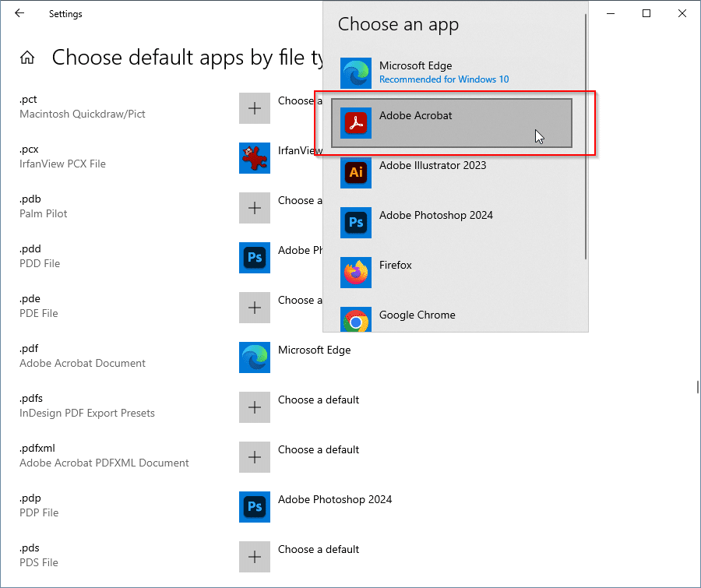701x588 pixels.
Task: Click the PDE File description
Action: click(38, 313)
